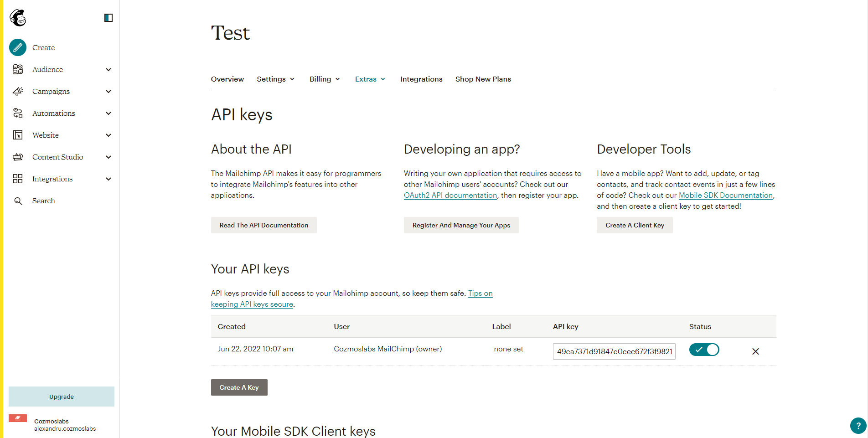Open the OAuth2 API documentation link
The width and height of the screenshot is (868, 438).
pyautogui.click(x=450, y=196)
